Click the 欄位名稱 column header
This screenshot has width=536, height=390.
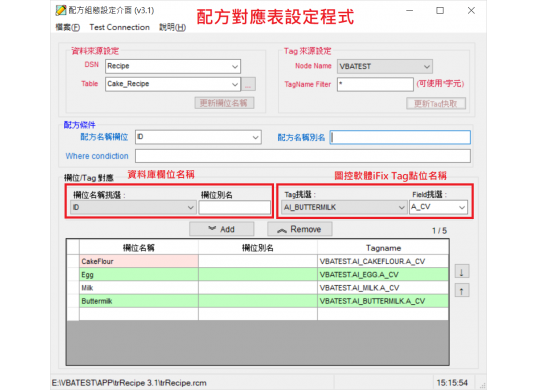pyautogui.click(x=138, y=248)
